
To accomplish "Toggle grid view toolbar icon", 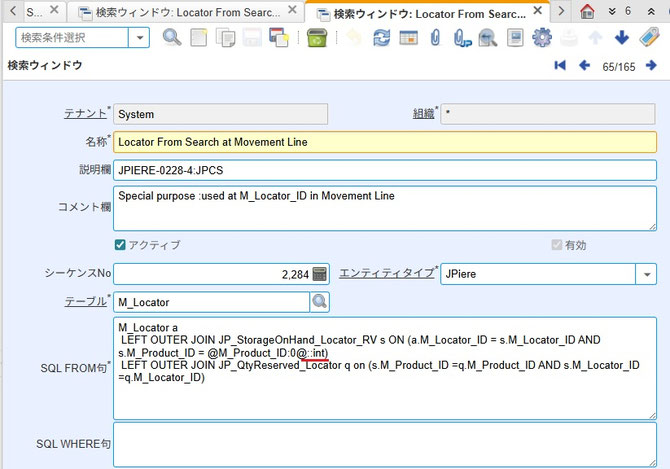I will (x=408, y=38).
